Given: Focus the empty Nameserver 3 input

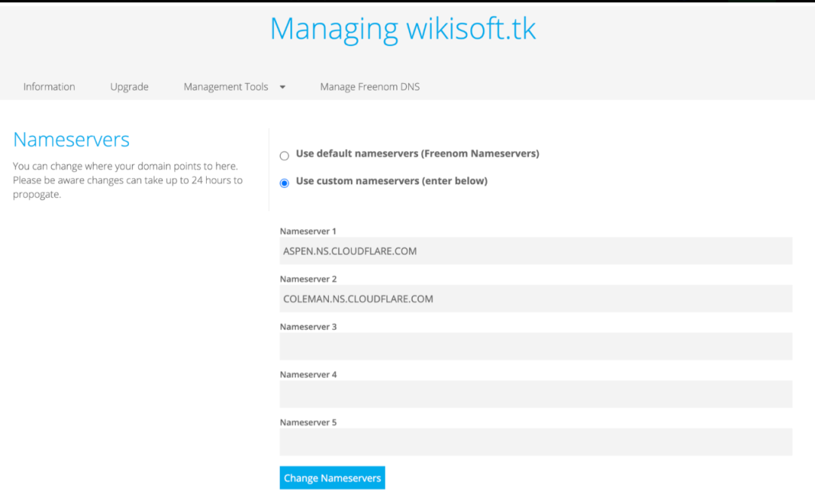Looking at the screenshot, I should (536, 346).
